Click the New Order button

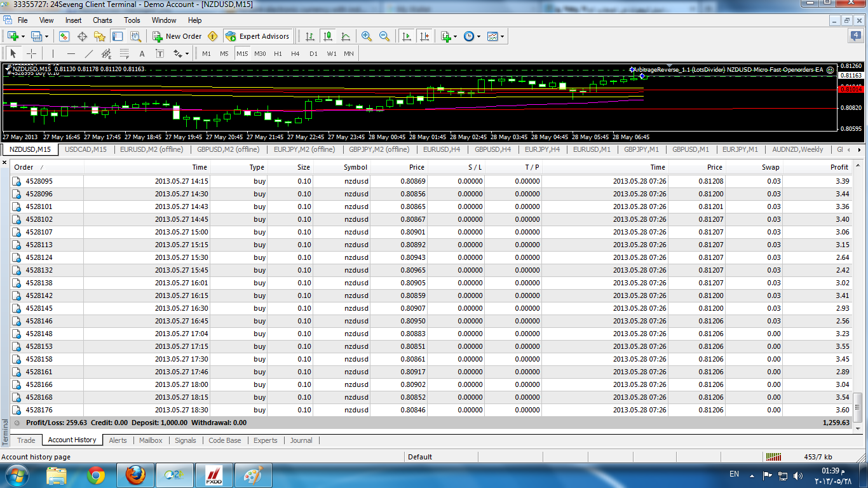pos(177,36)
